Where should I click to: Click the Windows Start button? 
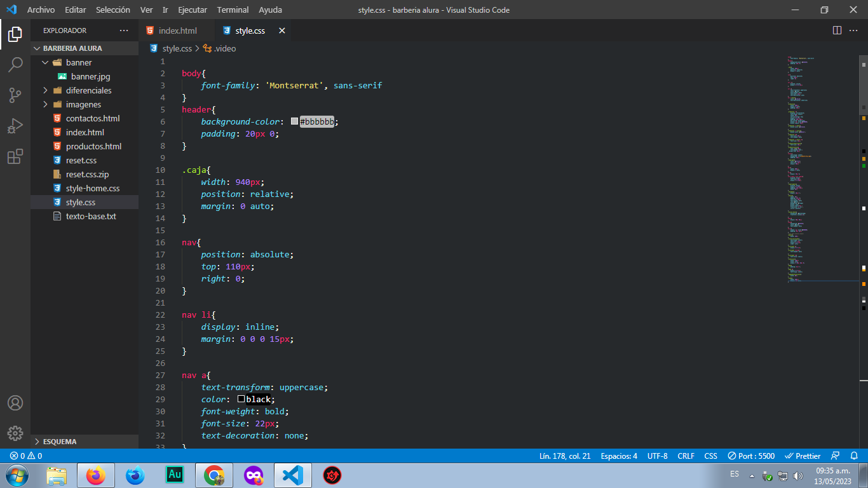(17, 475)
